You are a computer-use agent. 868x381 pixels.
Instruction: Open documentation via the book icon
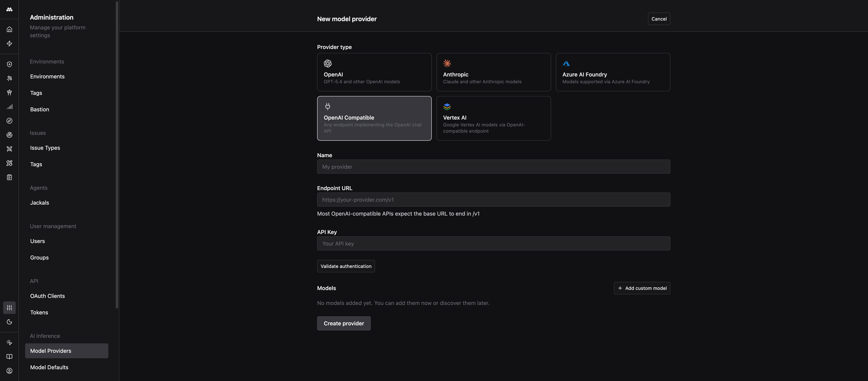(x=9, y=357)
